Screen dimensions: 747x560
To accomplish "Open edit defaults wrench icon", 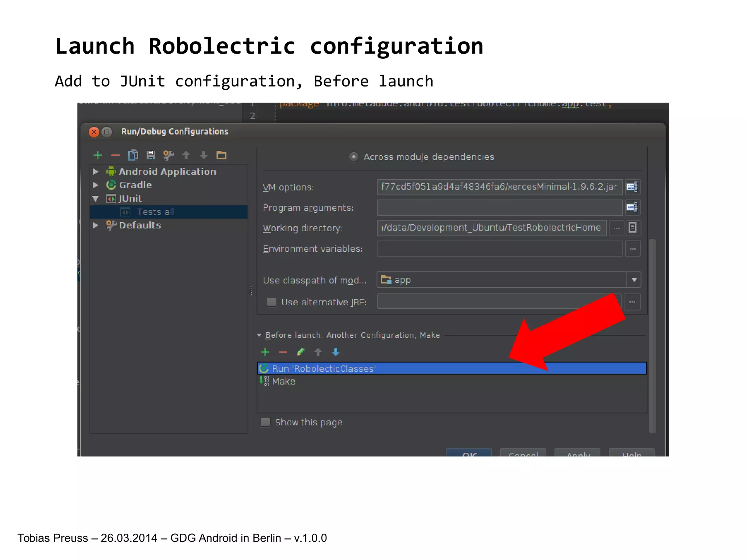I will coord(168,155).
